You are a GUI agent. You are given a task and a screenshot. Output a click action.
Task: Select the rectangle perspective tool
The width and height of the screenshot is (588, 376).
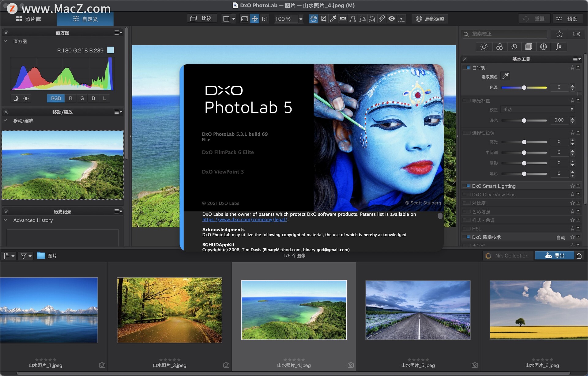pyautogui.click(x=362, y=19)
